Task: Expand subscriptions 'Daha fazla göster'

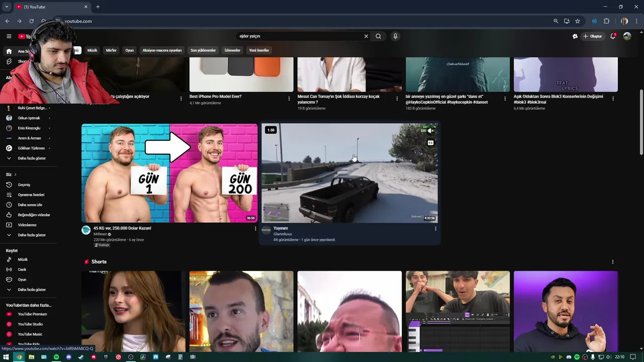Action: [32, 158]
